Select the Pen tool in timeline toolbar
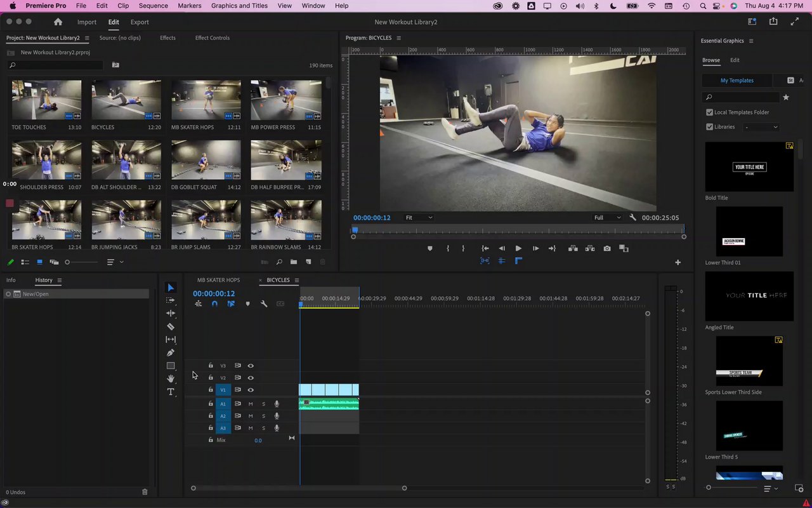Screen dimensions: 812x508 click(x=171, y=352)
